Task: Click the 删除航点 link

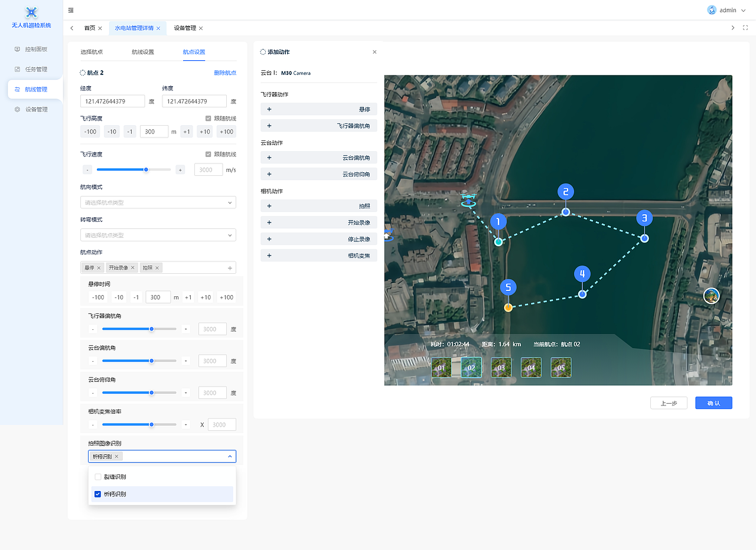Action: coord(225,73)
